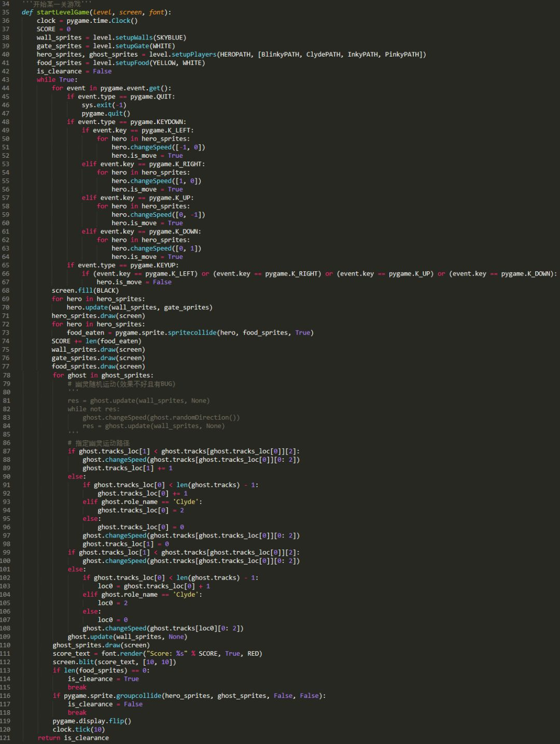Viewport: 560px width, 744px height.
Task: Click commented 'ghost.changeSpeed(ghost.randomDirection())' line
Action: pos(161,417)
